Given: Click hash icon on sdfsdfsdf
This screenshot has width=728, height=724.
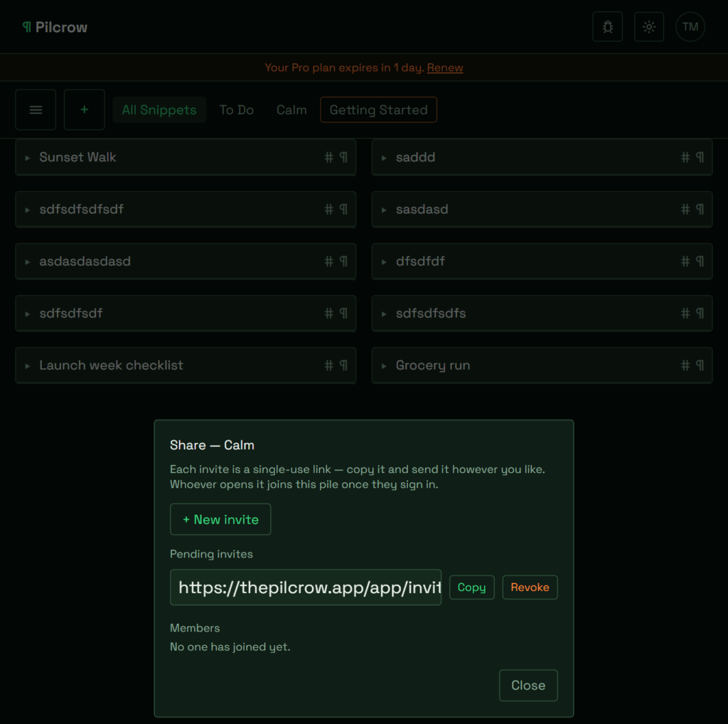Looking at the screenshot, I should [328, 314].
